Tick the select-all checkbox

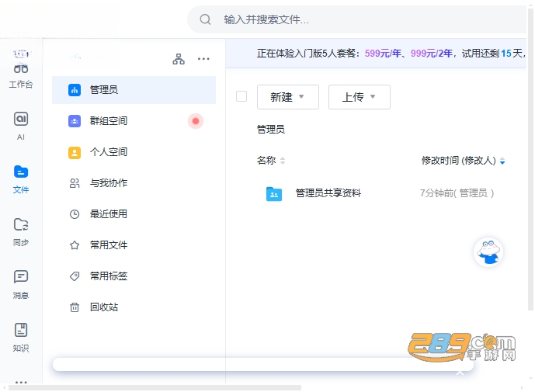coord(241,96)
